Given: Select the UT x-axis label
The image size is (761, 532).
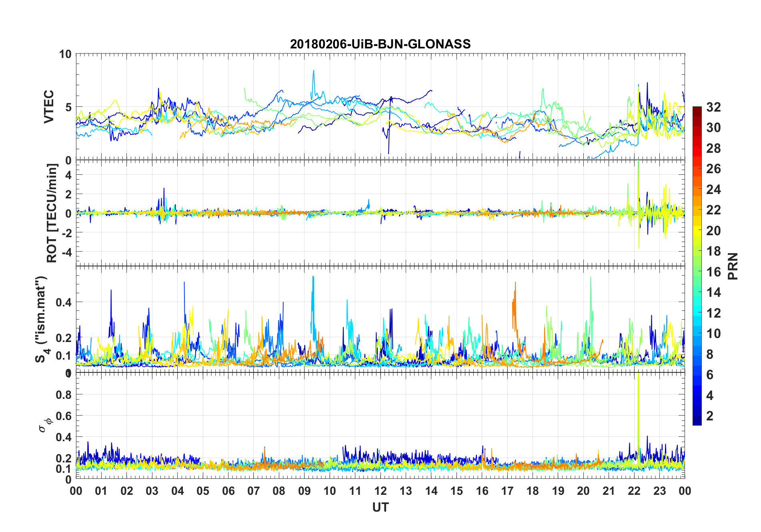Looking at the screenshot, I should pyautogui.click(x=380, y=507).
